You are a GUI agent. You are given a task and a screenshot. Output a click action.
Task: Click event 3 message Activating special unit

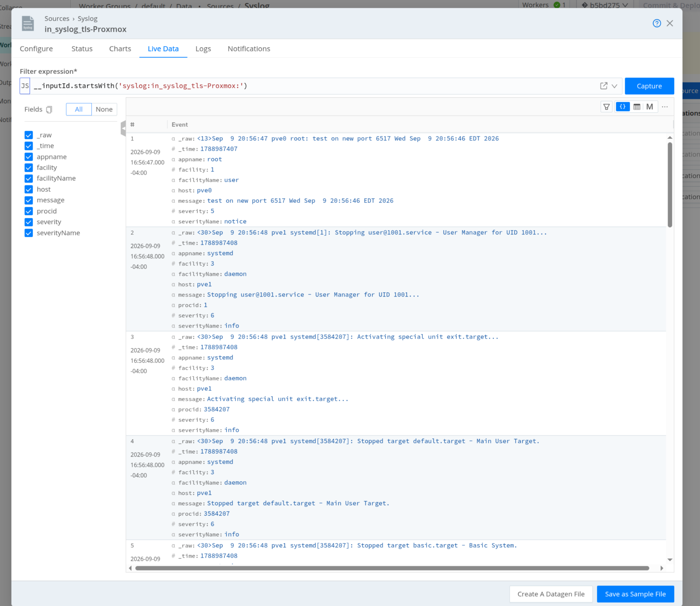pyautogui.click(x=277, y=399)
